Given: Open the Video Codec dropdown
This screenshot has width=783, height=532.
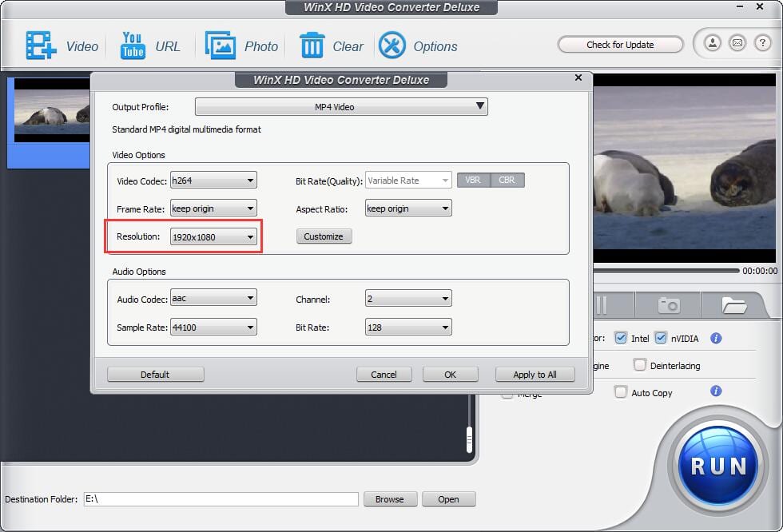Looking at the screenshot, I should tap(213, 181).
